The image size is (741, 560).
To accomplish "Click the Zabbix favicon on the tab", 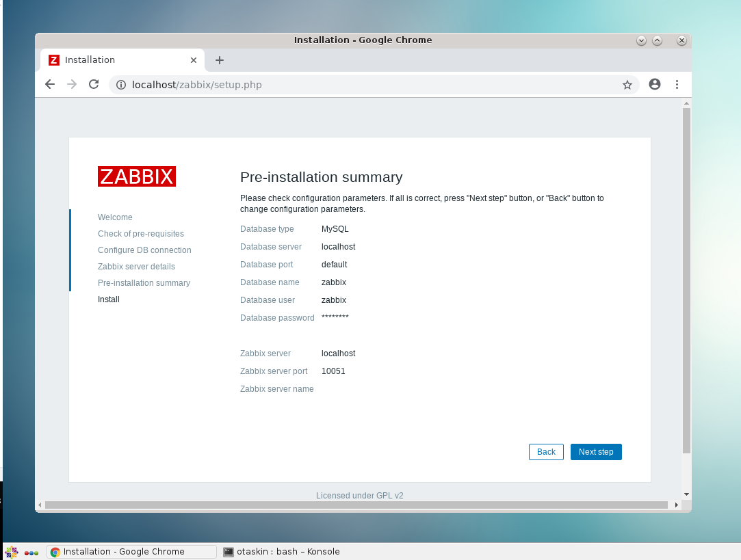I will point(54,60).
